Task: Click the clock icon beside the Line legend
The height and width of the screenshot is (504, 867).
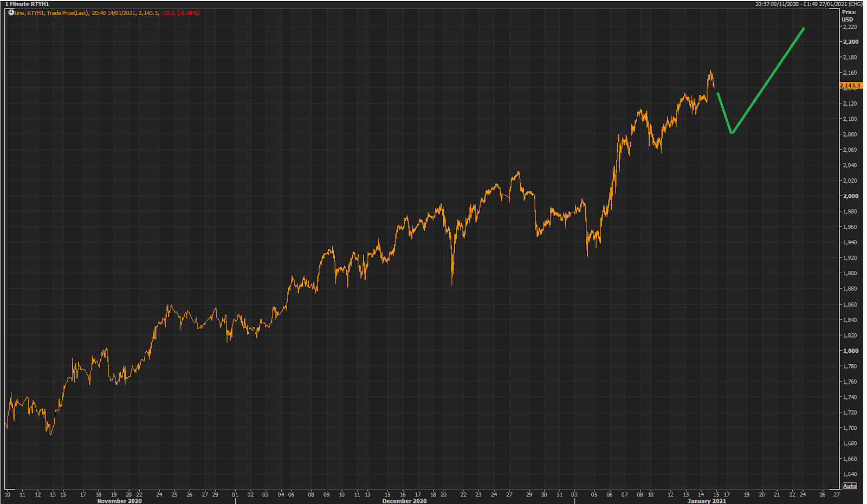Action: click(11, 12)
